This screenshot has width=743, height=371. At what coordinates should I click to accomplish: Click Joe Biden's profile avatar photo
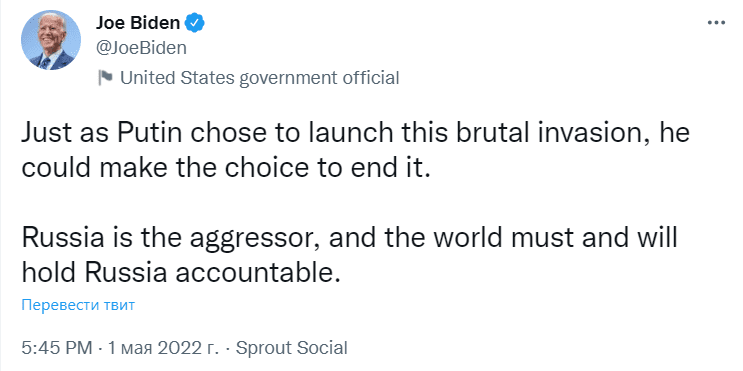coord(51,40)
